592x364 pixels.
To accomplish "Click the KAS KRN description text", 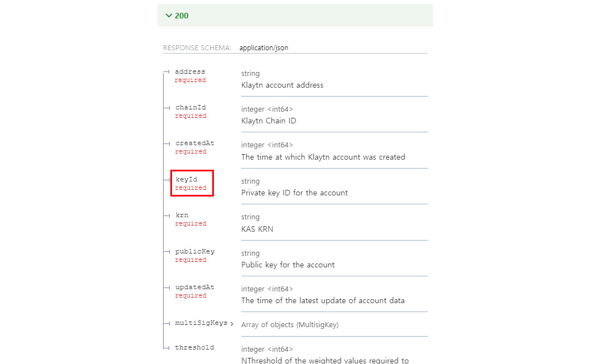I will [257, 229].
